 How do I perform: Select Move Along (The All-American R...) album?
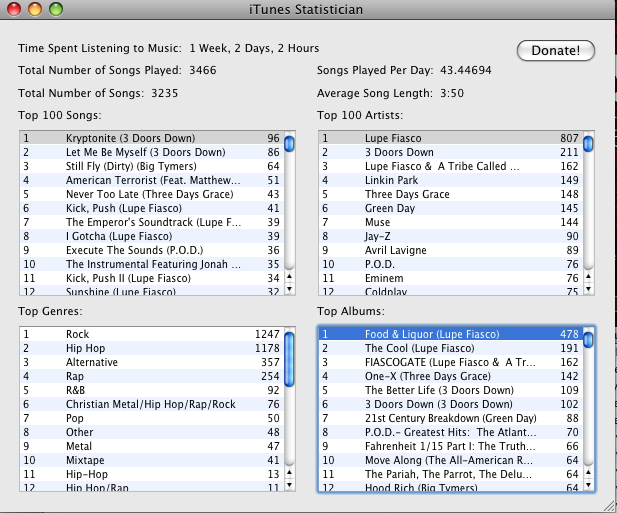(x=451, y=460)
